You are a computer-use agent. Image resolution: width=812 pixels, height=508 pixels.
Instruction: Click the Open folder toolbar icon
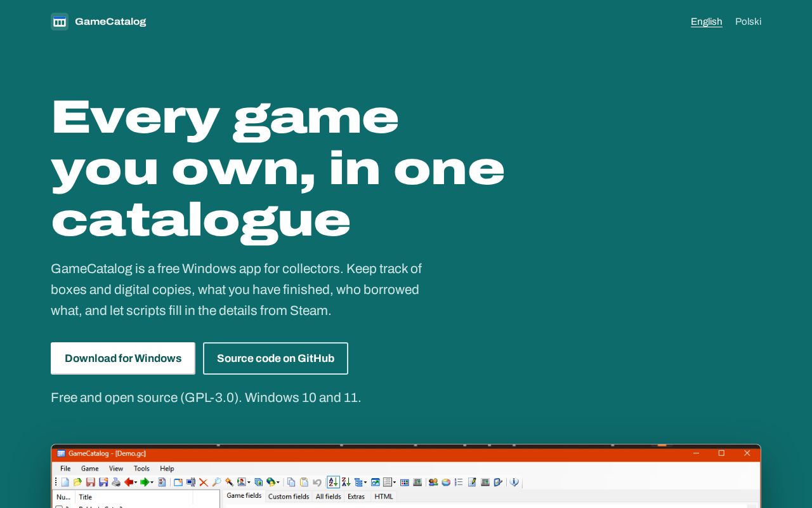77,483
